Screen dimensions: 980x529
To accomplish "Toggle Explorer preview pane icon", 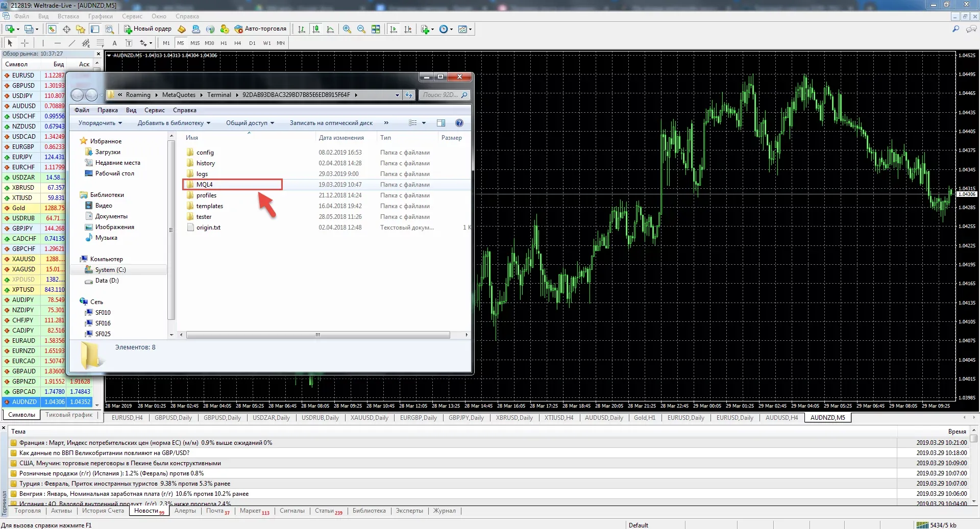I will tap(441, 123).
